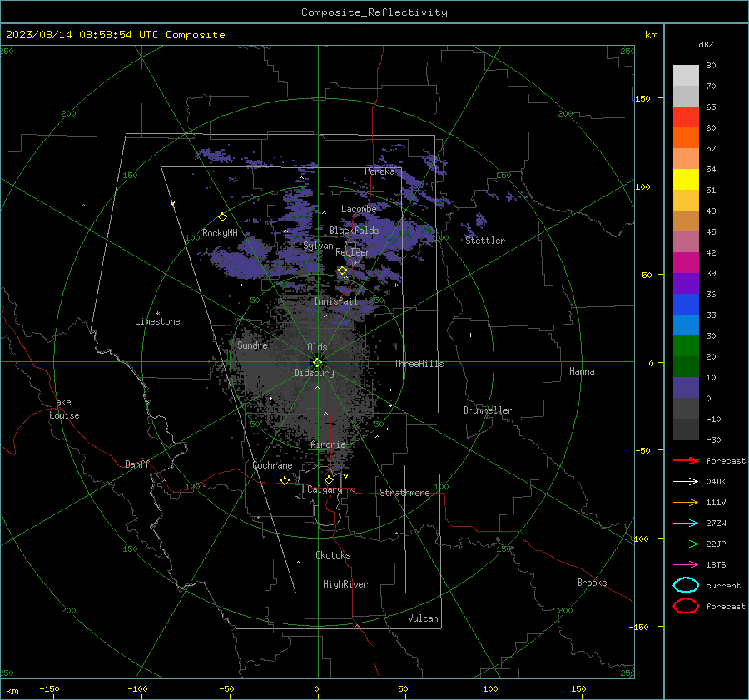
Task: Select the yellow diamond marker below Cochrane
Action: (285, 481)
